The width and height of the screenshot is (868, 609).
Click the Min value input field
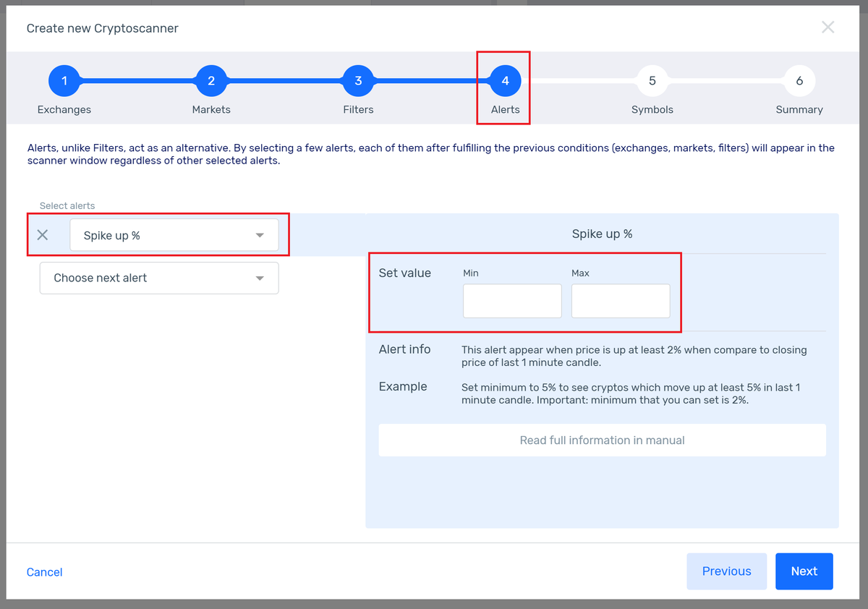[x=512, y=301]
